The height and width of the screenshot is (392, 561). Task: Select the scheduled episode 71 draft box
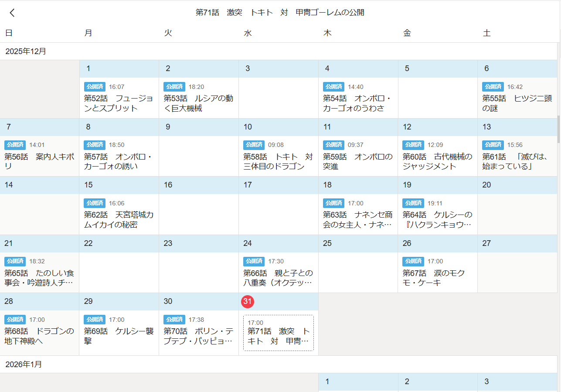pos(278,333)
